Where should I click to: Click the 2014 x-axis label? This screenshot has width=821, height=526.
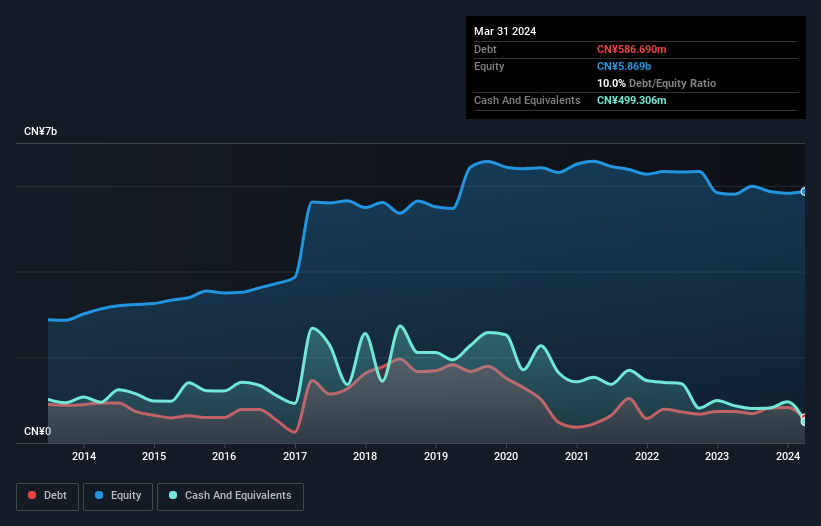coord(84,456)
